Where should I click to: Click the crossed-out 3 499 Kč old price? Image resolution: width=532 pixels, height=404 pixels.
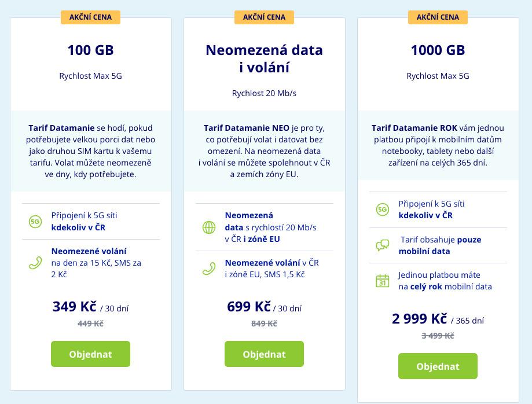[x=438, y=336]
